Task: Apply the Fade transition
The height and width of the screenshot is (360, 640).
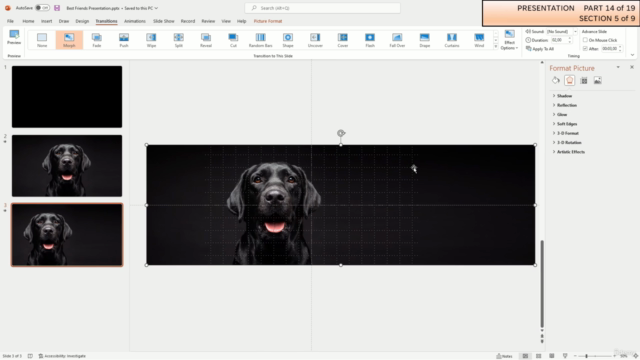Action: click(x=97, y=40)
